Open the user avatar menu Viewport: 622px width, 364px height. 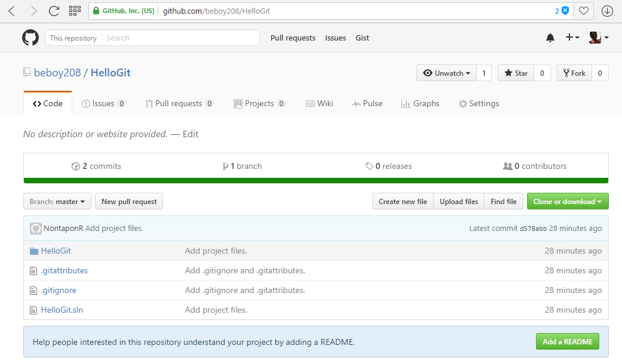click(599, 38)
